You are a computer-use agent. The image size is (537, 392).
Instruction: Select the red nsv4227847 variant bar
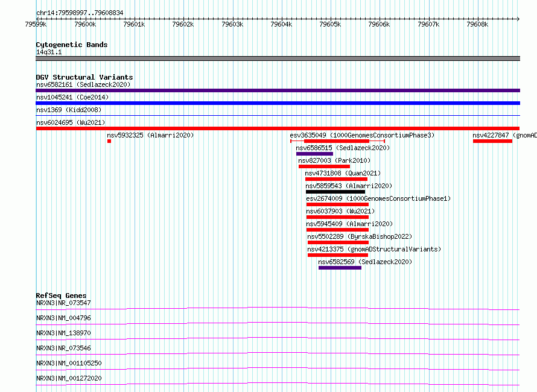492,141
